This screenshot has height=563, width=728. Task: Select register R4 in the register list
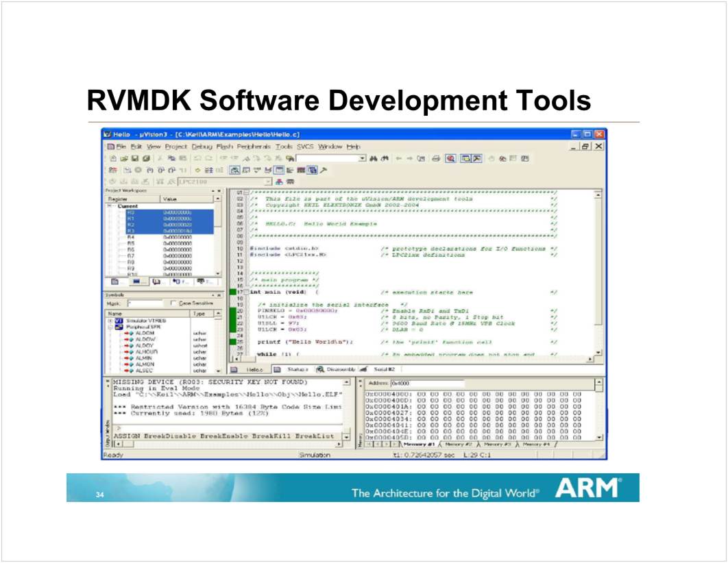(x=131, y=237)
